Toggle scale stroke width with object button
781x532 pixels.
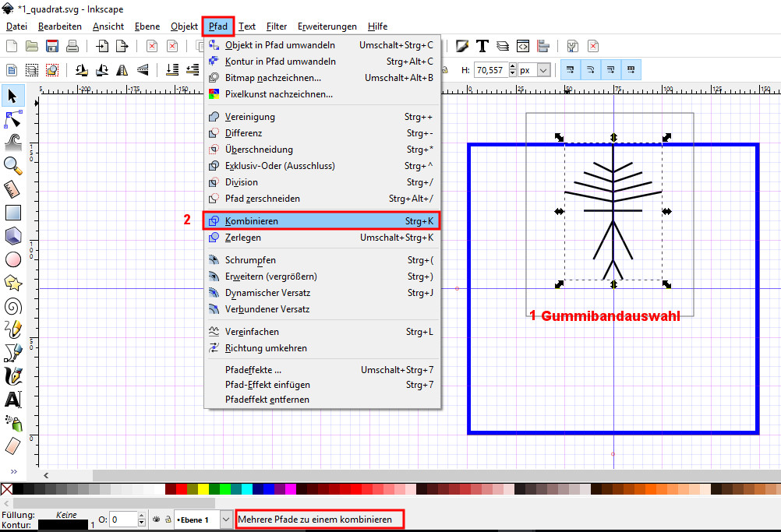point(571,70)
